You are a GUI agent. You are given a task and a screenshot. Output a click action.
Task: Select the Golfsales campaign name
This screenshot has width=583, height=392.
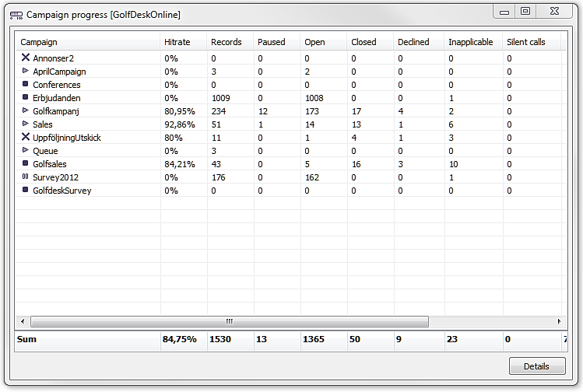coord(50,164)
